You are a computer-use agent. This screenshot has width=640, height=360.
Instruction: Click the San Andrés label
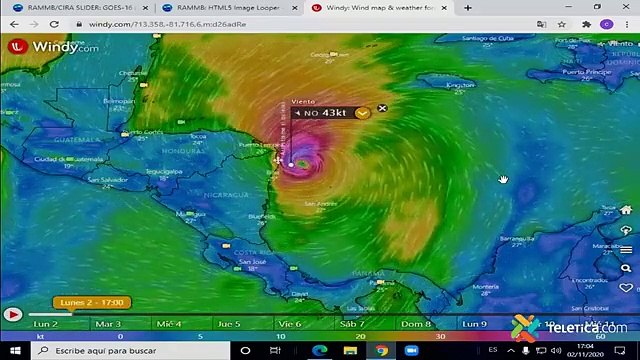(x=321, y=204)
